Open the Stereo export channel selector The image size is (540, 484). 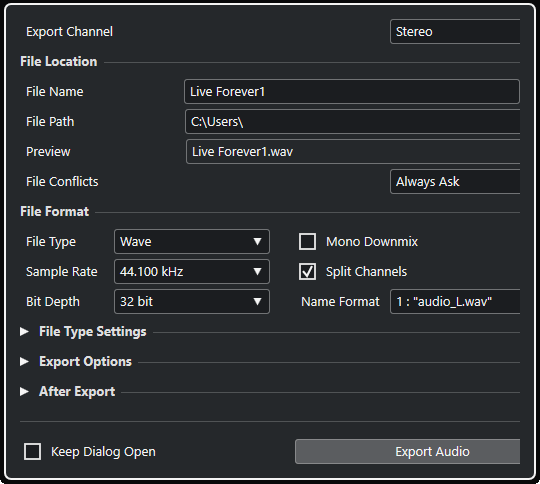[x=455, y=32]
